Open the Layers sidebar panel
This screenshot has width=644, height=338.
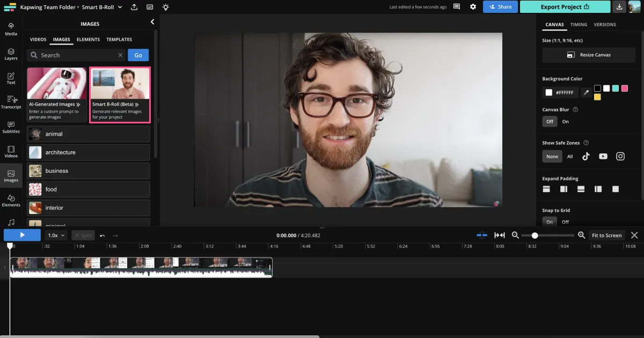coord(11,54)
